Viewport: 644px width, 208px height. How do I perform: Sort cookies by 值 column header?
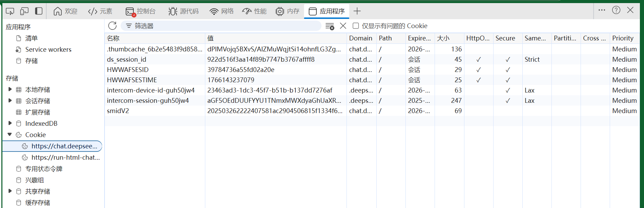[x=276, y=38]
